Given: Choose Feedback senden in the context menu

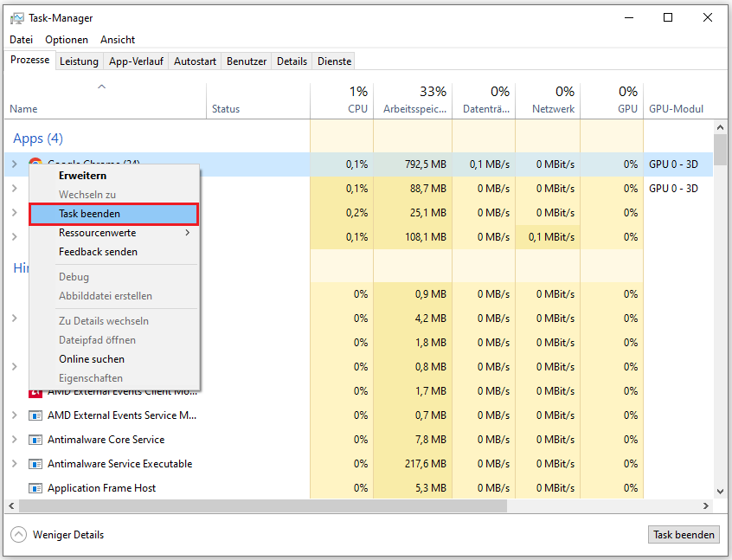Looking at the screenshot, I should coord(114,252).
